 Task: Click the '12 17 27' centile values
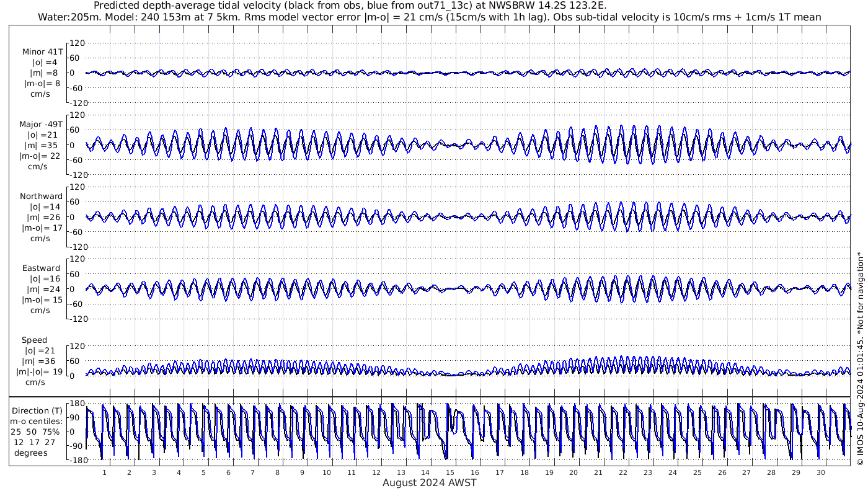(35, 443)
